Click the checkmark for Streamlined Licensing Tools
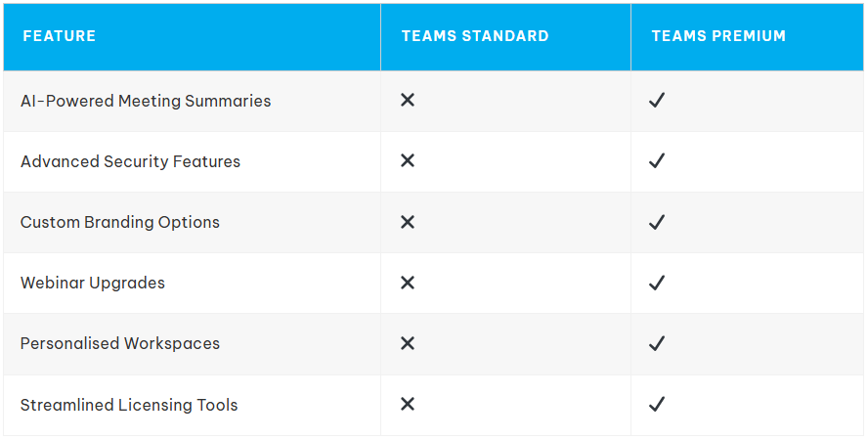The height and width of the screenshot is (439, 868). [657, 404]
